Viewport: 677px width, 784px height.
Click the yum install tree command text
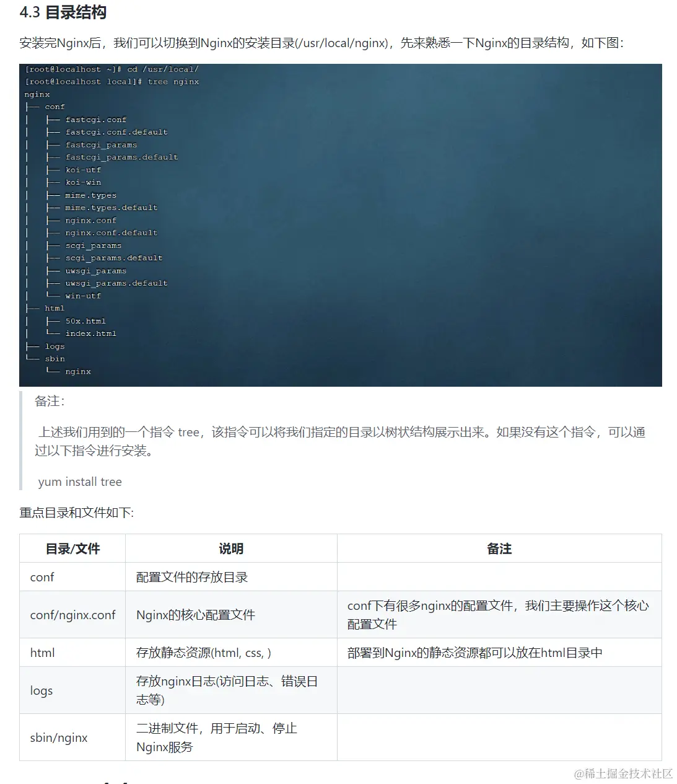80,482
